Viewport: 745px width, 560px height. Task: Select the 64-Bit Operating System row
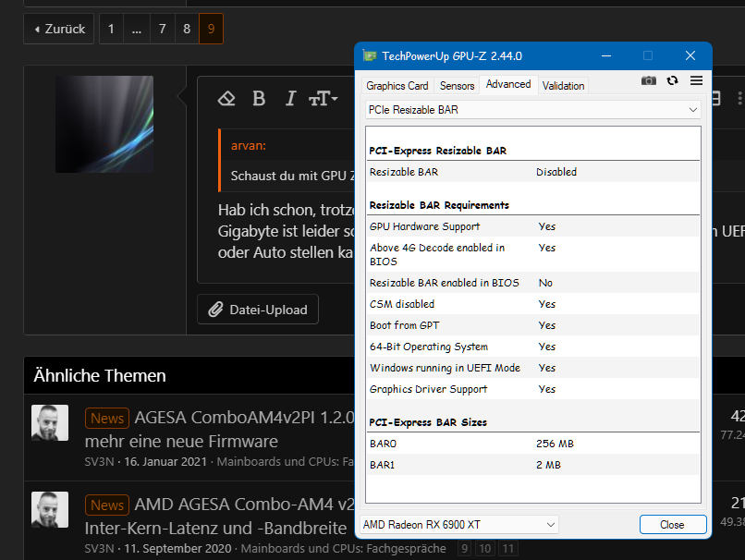point(533,347)
